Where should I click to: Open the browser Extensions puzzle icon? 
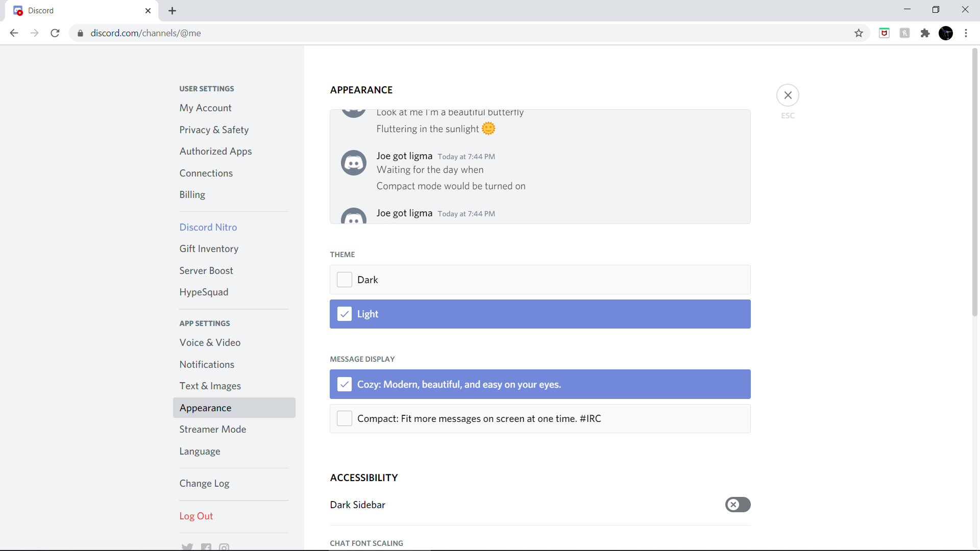coord(925,33)
